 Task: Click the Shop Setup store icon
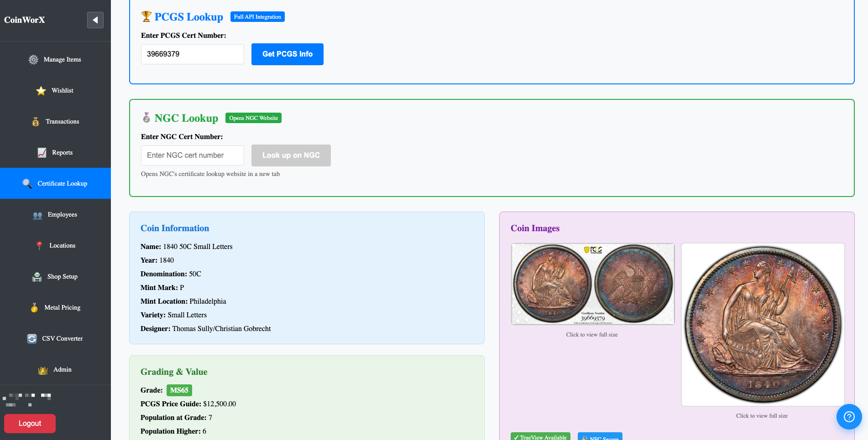point(37,277)
